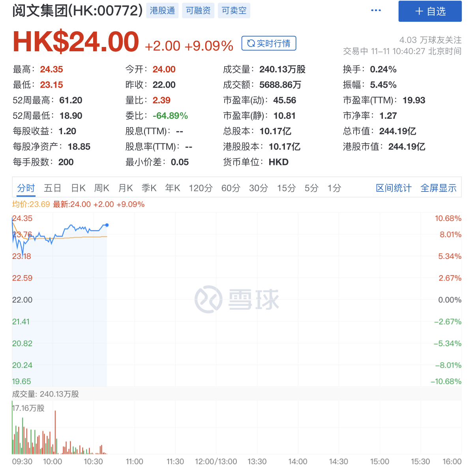The width and height of the screenshot is (474, 476).
Task: Add stock to watchlist with 自选 button
Action: pyautogui.click(x=430, y=11)
